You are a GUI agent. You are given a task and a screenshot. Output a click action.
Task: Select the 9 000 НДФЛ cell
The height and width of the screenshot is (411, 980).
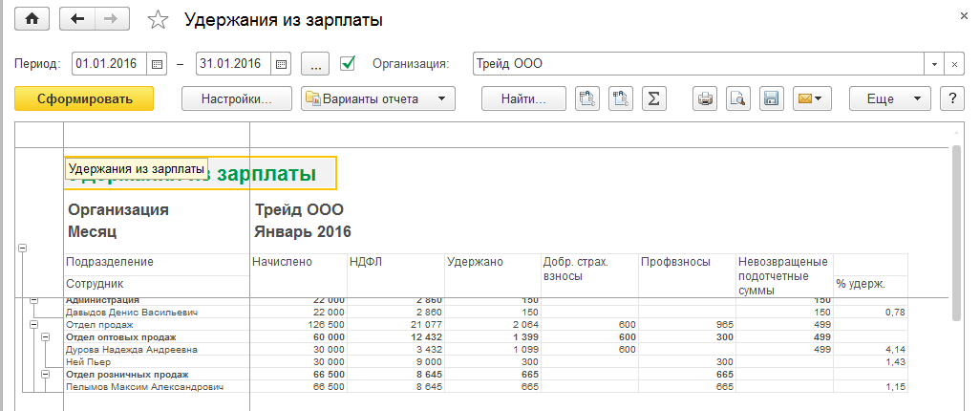coord(395,362)
